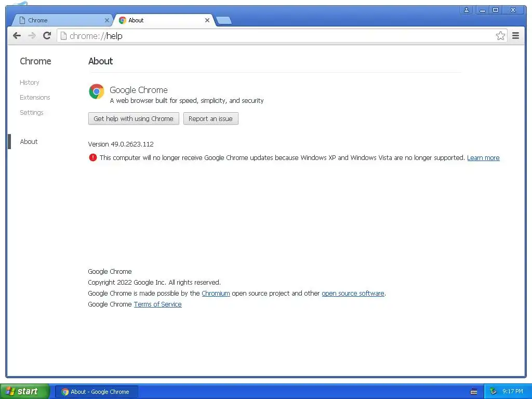Go back with the browser back arrow
This screenshot has height=399, width=532.
click(17, 36)
